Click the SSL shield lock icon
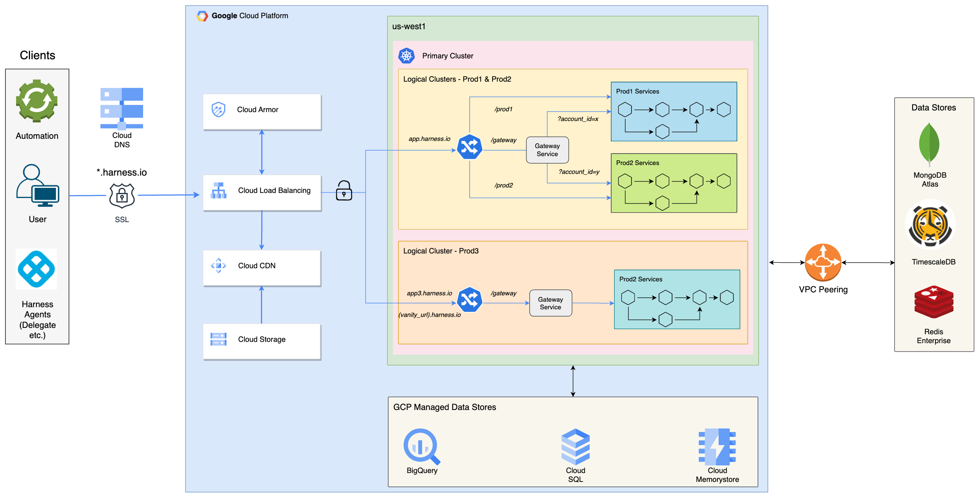 [x=122, y=195]
